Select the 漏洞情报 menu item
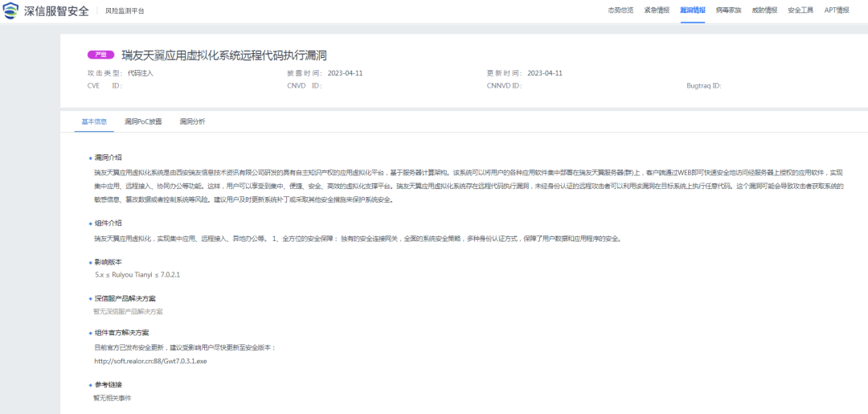The height and width of the screenshot is (414, 868). (x=693, y=10)
